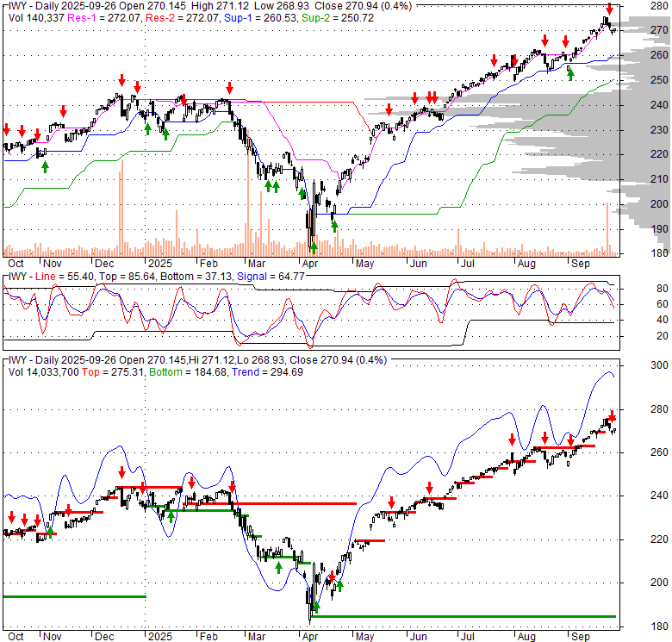The image size is (672, 642).
Task: Click the '300' price axis label in the bottom chart
Action: (x=659, y=365)
